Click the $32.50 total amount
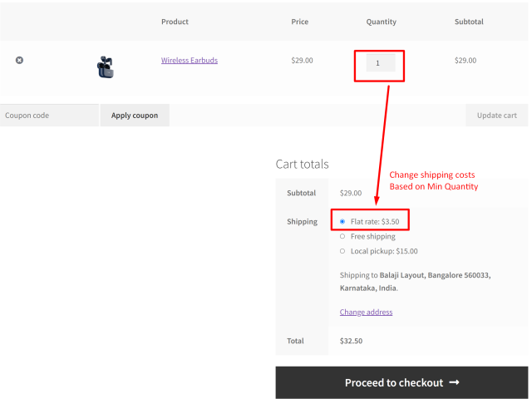Screen dimensions: 532x399 [x=351, y=341]
